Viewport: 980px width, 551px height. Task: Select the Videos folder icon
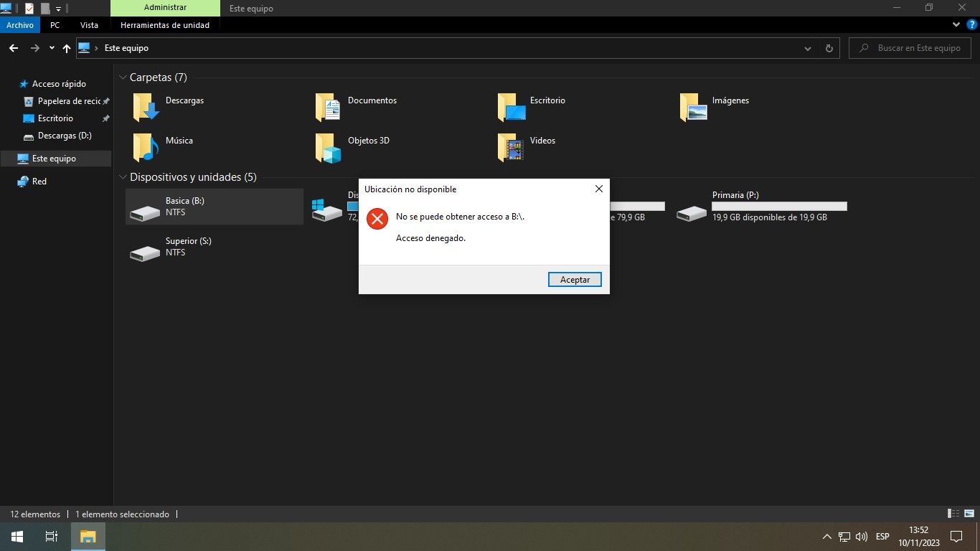pyautogui.click(x=511, y=148)
